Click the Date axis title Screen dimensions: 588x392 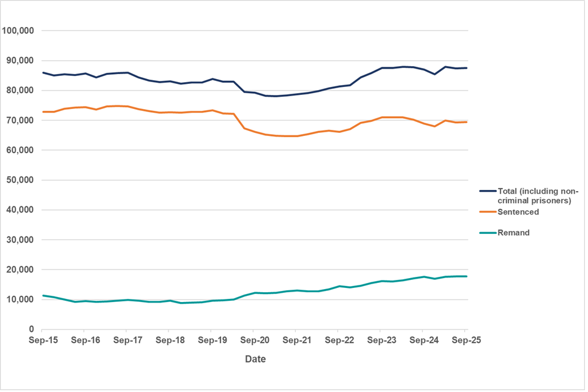tap(254, 359)
